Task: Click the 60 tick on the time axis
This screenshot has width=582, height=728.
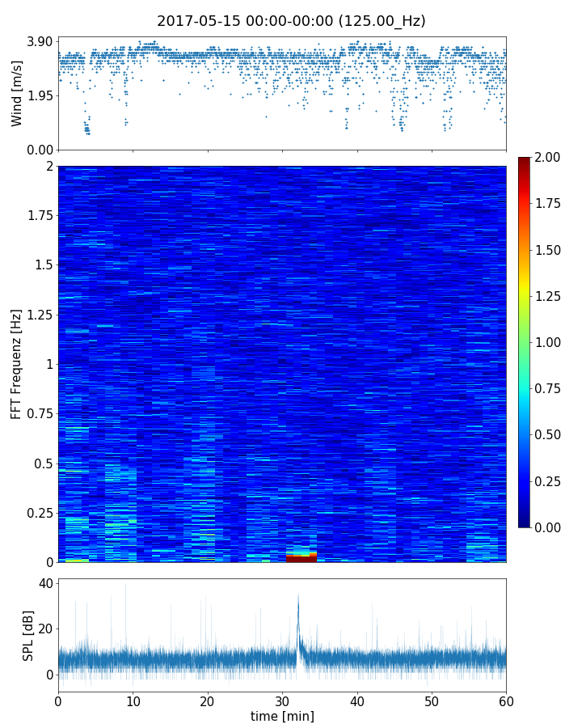Action: coord(506,699)
